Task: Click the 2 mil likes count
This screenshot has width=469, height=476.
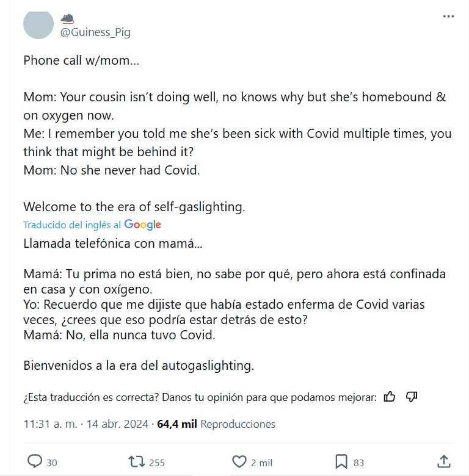Action: (x=261, y=463)
